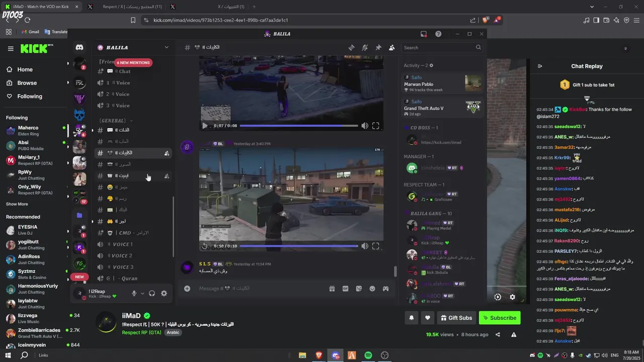Fullscreen the second clip video
The image size is (644, 362).
tap(376, 246)
